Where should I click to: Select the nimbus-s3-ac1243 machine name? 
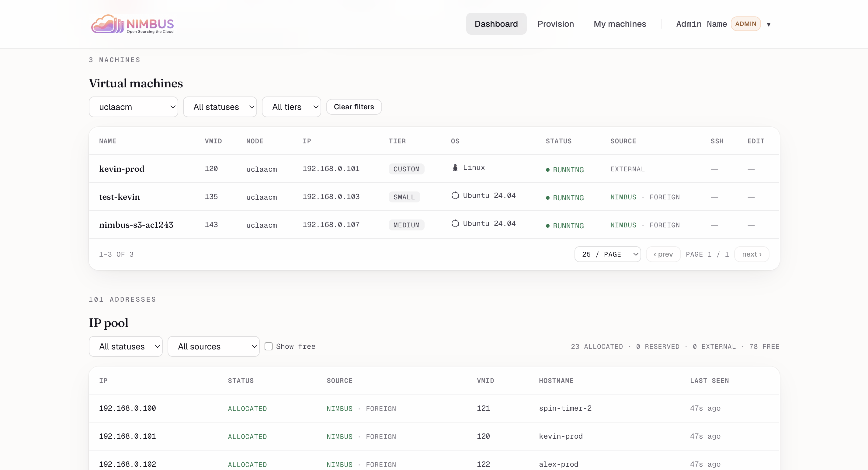(136, 225)
